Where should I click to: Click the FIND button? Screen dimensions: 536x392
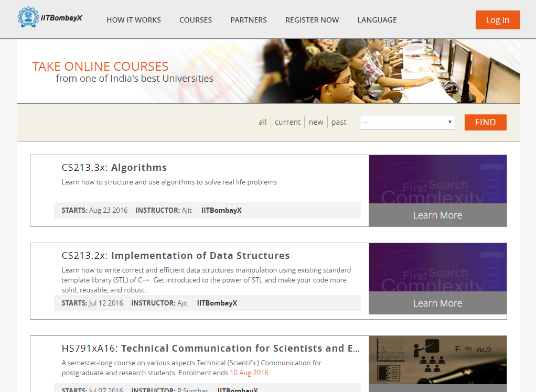(x=486, y=122)
